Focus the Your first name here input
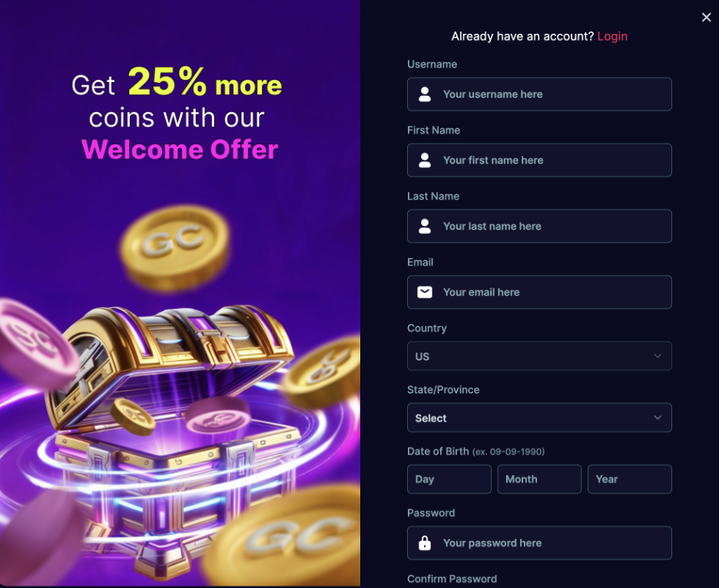The image size is (719, 588). tap(539, 160)
